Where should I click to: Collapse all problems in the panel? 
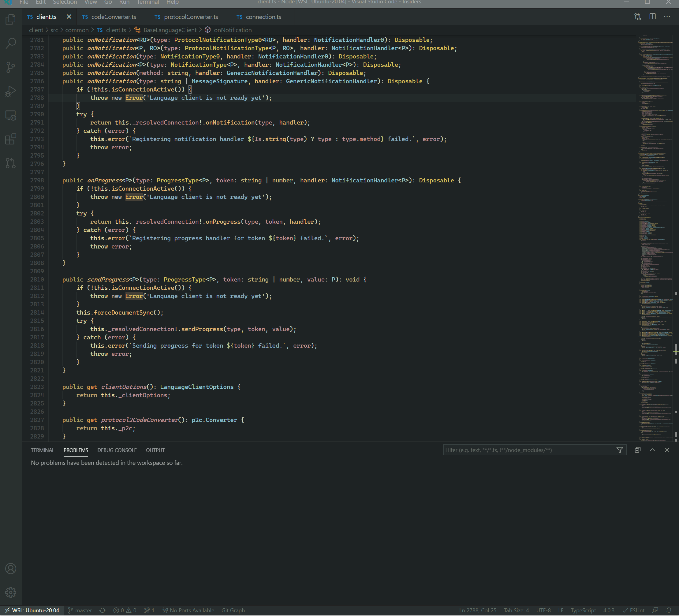[x=638, y=450]
